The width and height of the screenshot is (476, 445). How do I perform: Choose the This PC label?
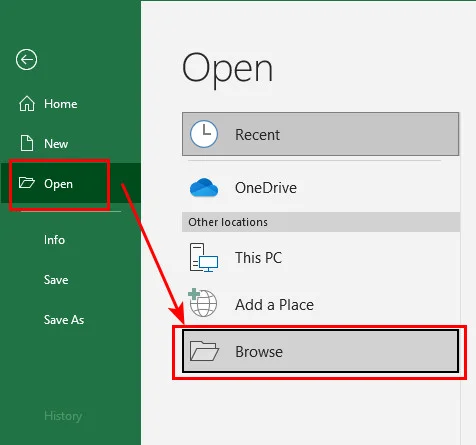pyautogui.click(x=258, y=257)
